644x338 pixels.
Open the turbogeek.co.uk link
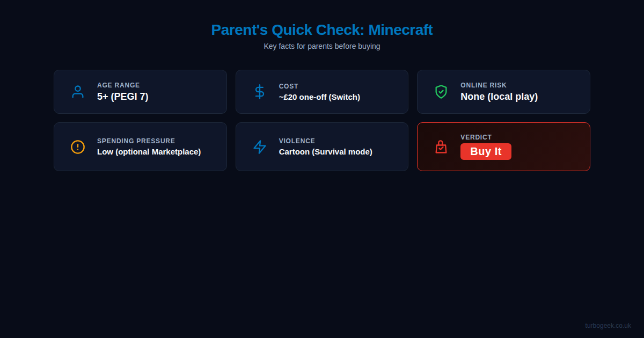[608, 325]
